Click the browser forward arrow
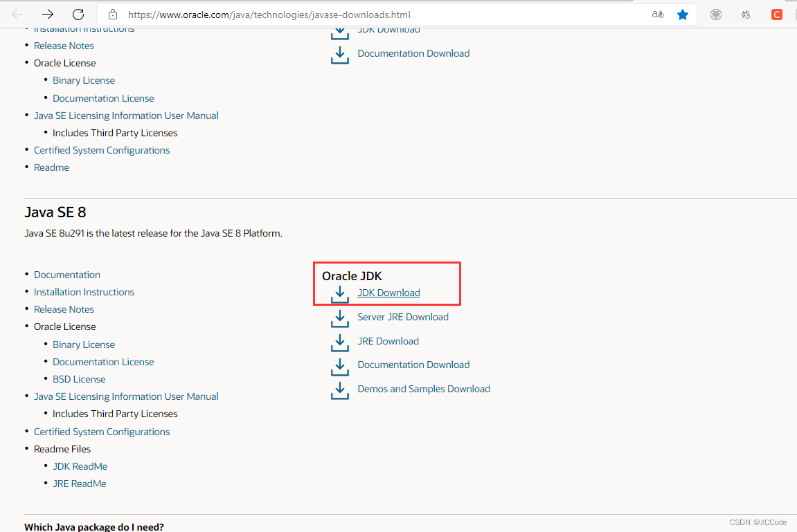 coord(48,15)
